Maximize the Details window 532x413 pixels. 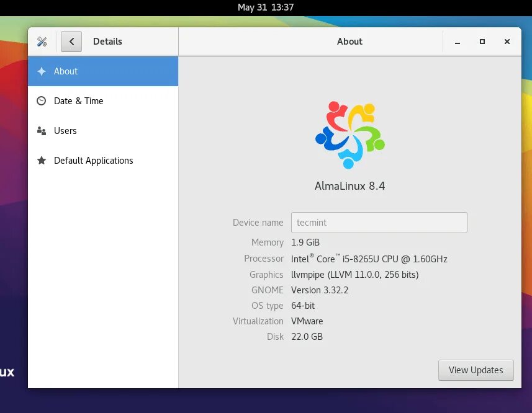pos(482,42)
